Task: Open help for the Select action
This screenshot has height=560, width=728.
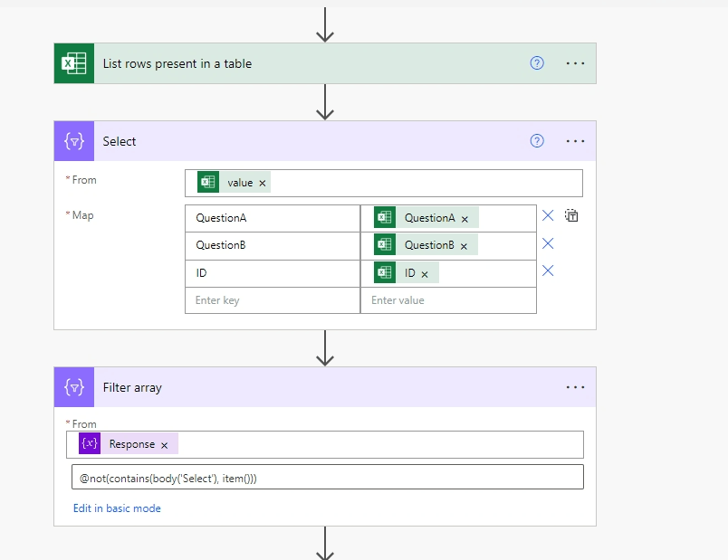Action: [537, 140]
